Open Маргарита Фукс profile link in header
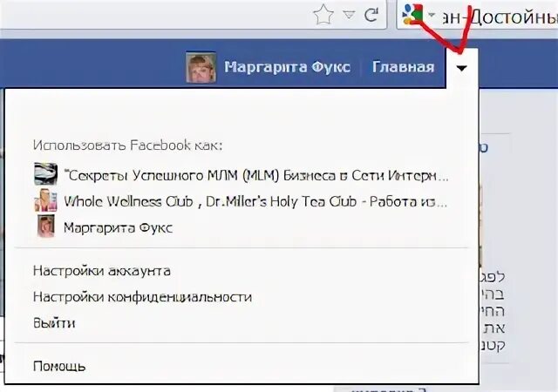The image size is (558, 392). pos(288,67)
